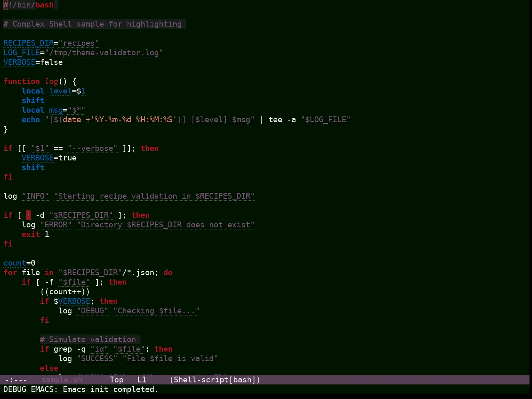Place cursor on the #!/bin/bash shebang line
Viewport: 532px width, 399px height.
[x=29, y=5]
